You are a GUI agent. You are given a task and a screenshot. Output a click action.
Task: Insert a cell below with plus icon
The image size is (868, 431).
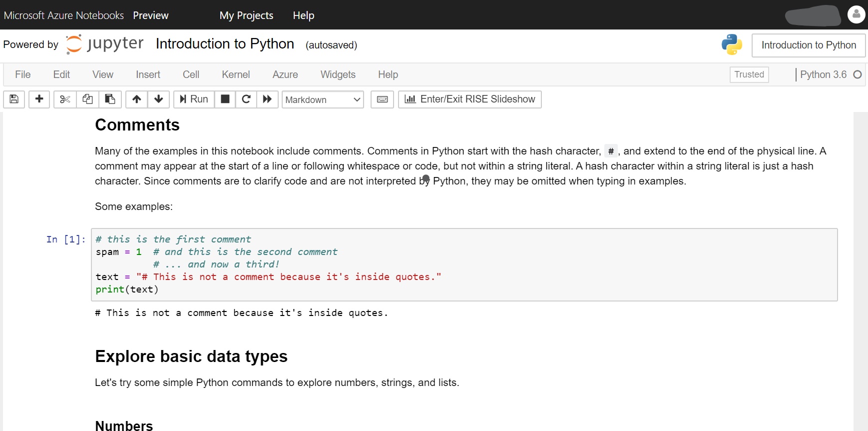pyautogui.click(x=39, y=99)
